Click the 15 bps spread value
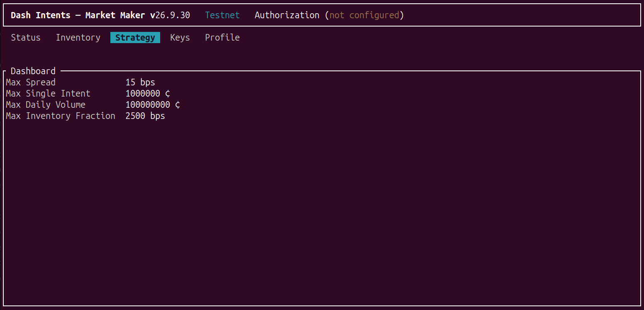The image size is (644, 310). click(140, 82)
